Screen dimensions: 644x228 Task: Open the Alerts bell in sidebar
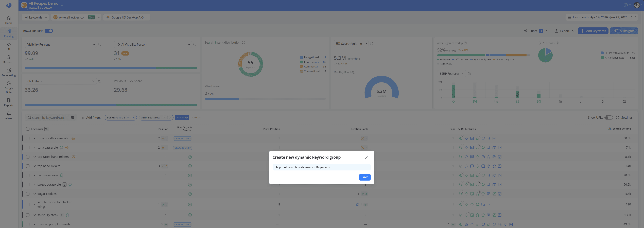tap(9, 115)
